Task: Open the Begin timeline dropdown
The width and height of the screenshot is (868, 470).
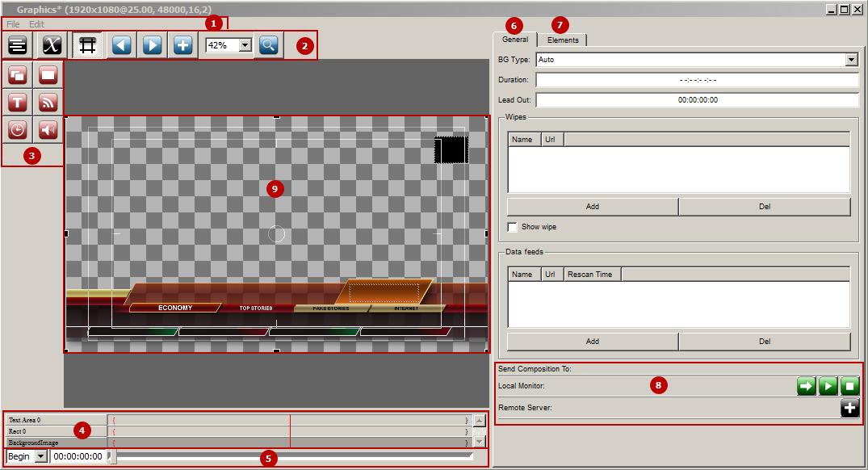Action: tap(41, 457)
